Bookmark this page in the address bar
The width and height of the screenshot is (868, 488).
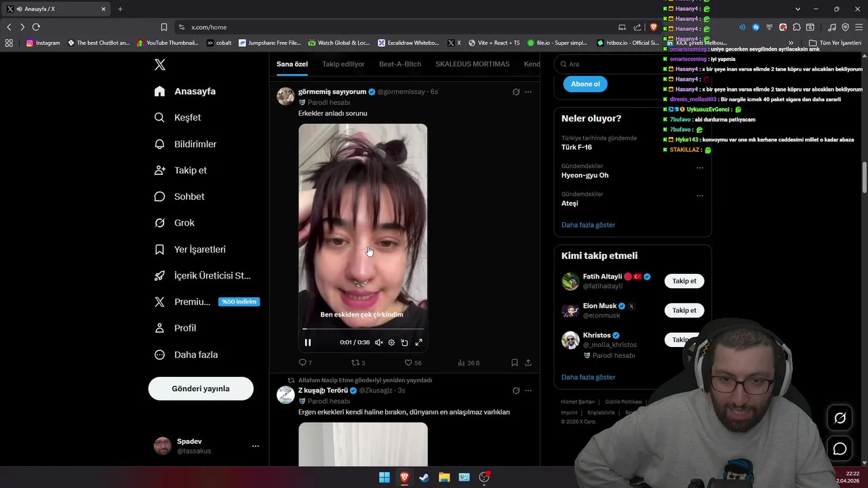[163, 27]
